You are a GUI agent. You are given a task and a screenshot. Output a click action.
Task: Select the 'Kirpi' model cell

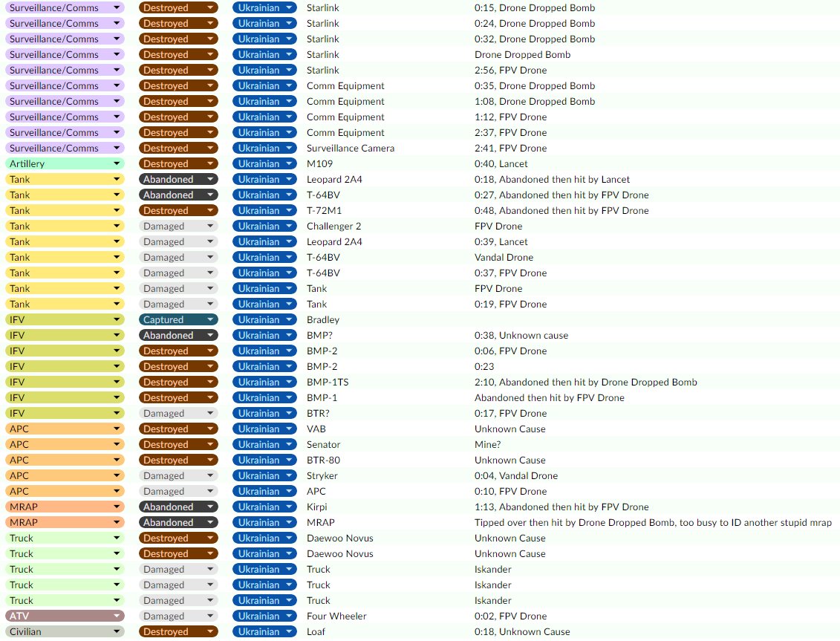tap(316, 507)
